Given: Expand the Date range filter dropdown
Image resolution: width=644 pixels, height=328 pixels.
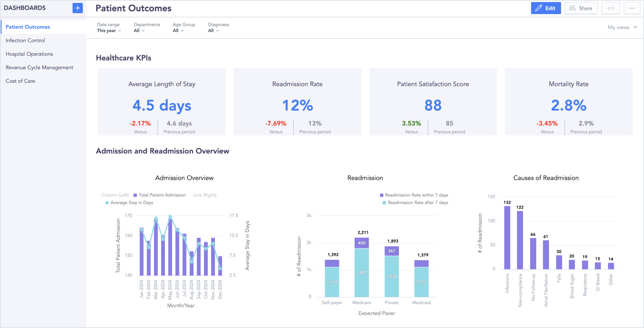Looking at the screenshot, I should point(109,31).
